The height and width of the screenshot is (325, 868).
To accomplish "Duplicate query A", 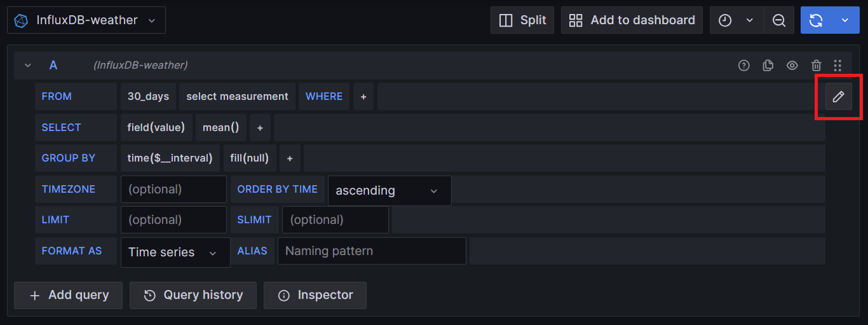I will click(768, 66).
